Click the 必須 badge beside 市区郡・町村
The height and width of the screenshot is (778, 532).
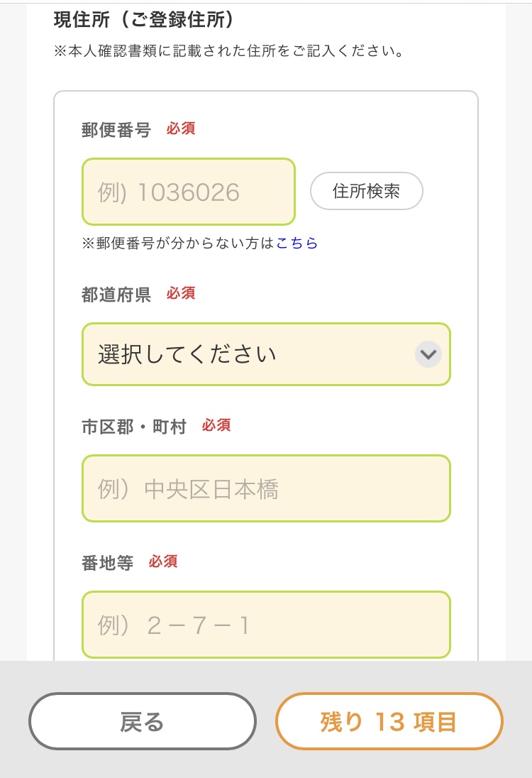pos(216,425)
